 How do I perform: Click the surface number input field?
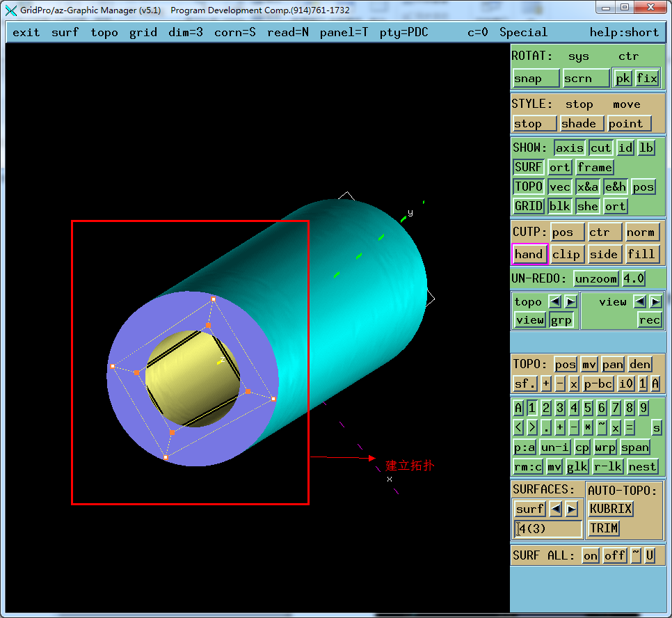pyautogui.click(x=548, y=528)
